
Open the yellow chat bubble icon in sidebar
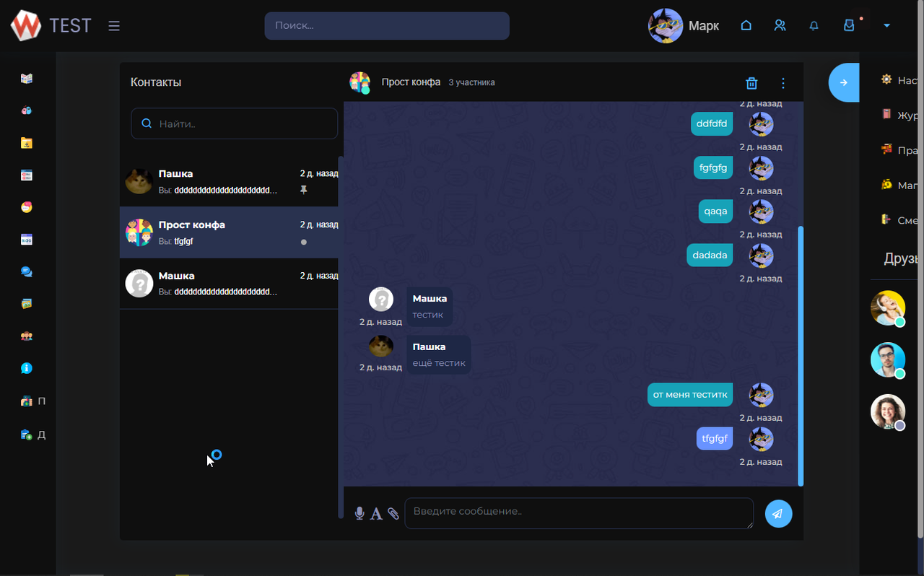pos(27,207)
